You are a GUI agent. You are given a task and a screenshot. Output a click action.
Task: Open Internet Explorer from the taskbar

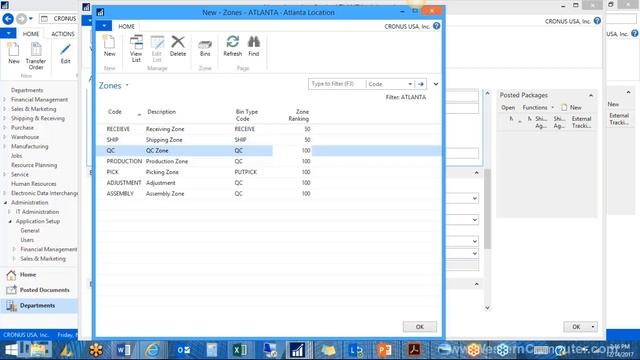click(152, 350)
